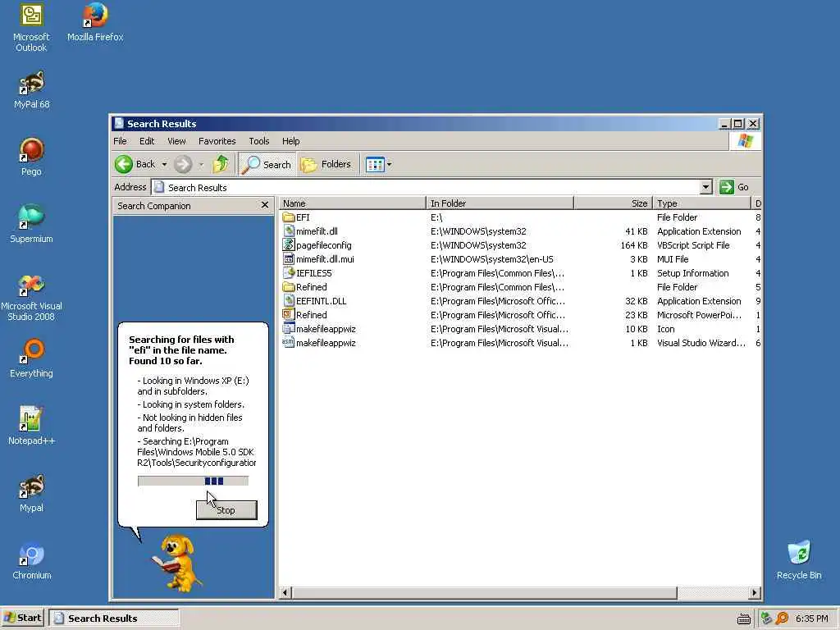Close the Search Companion pane
This screenshot has height=630, width=840.
[265, 205]
